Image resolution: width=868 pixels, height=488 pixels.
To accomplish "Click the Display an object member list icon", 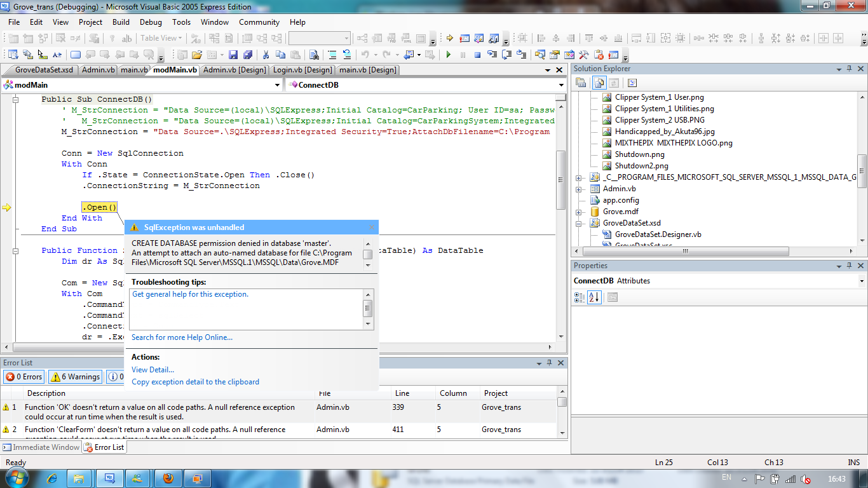I will click(13, 55).
